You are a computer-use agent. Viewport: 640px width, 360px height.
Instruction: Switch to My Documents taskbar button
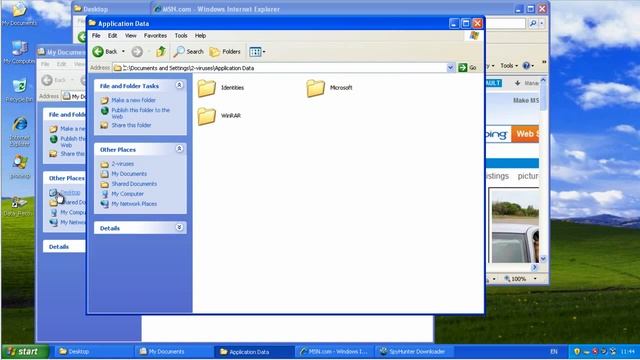coord(173,351)
